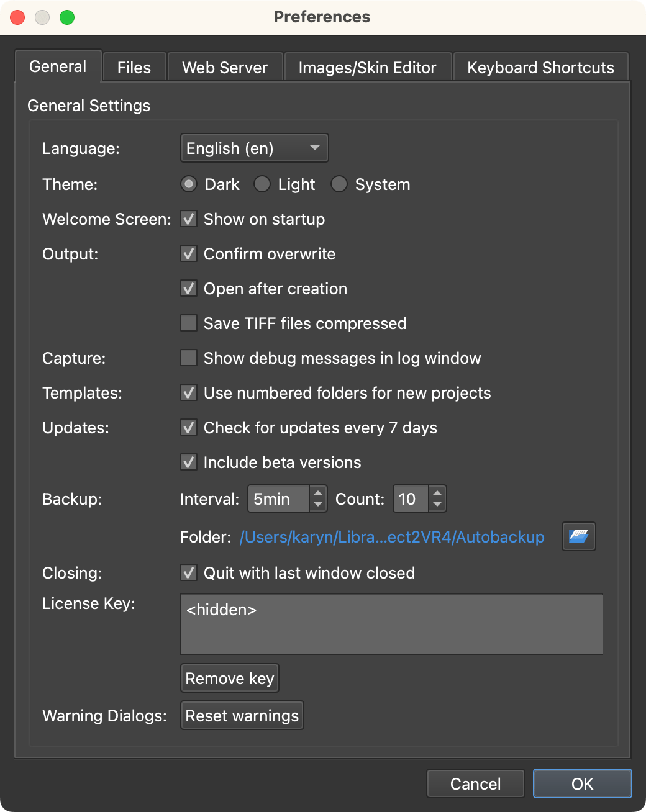Viewport: 646px width, 812px height.
Task: Increase the backup Interval stepper up arrow
Action: 318,493
